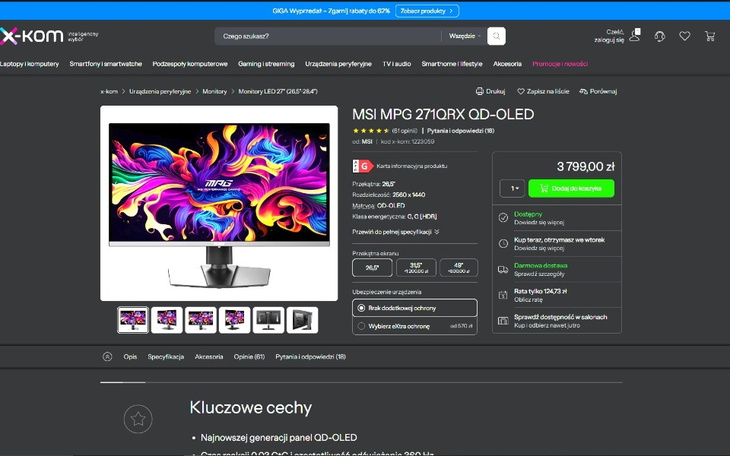Open the energy class G label

[x=363, y=166]
